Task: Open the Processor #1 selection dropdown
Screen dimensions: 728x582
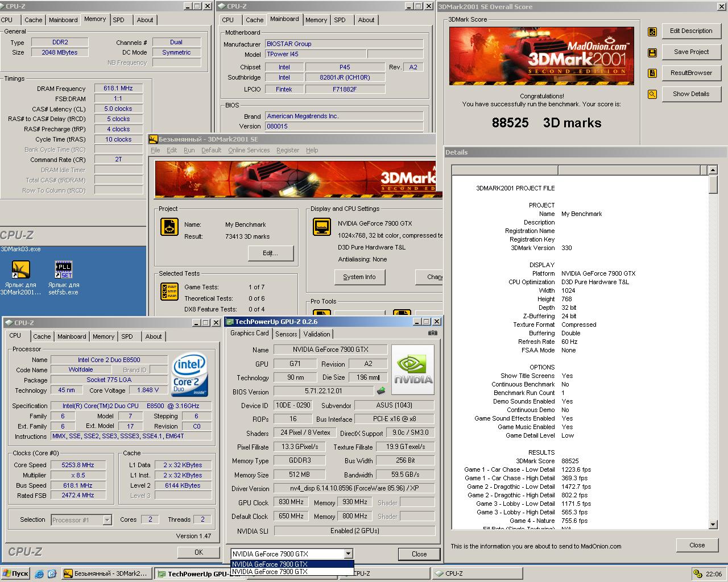Action: point(107,519)
